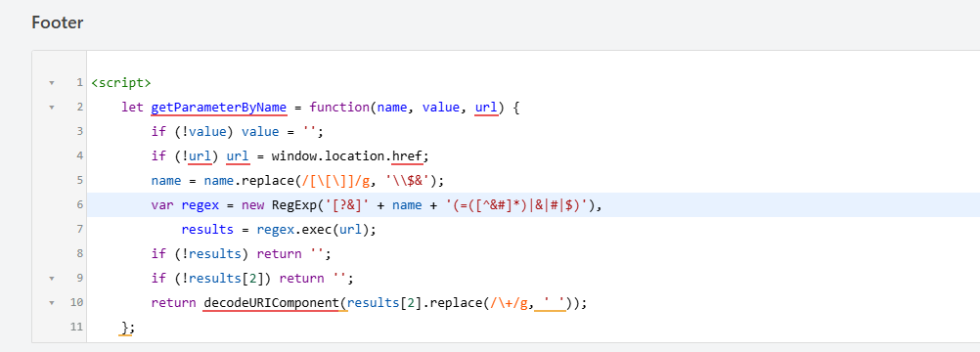Click the underlined getParameterByName identifier
The image size is (980, 352).
tap(219, 107)
